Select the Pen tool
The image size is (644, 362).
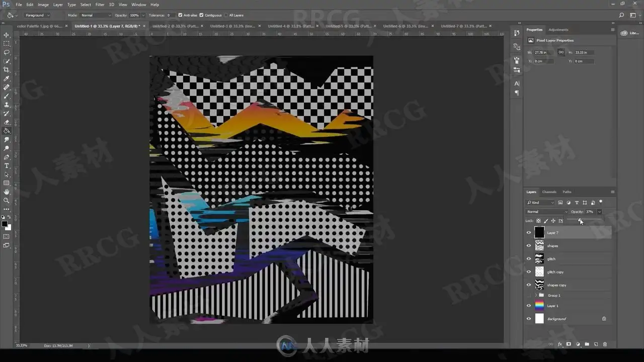click(7, 157)
